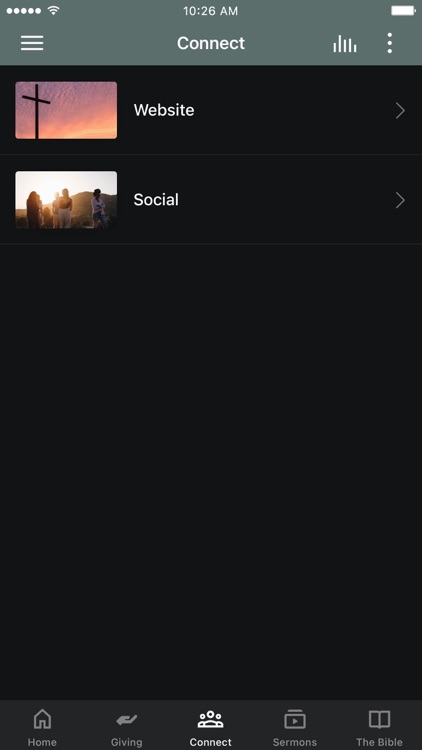Open the cross sunset thumbnail
This screenshot has height=750, width=422.
coord(66,110)
